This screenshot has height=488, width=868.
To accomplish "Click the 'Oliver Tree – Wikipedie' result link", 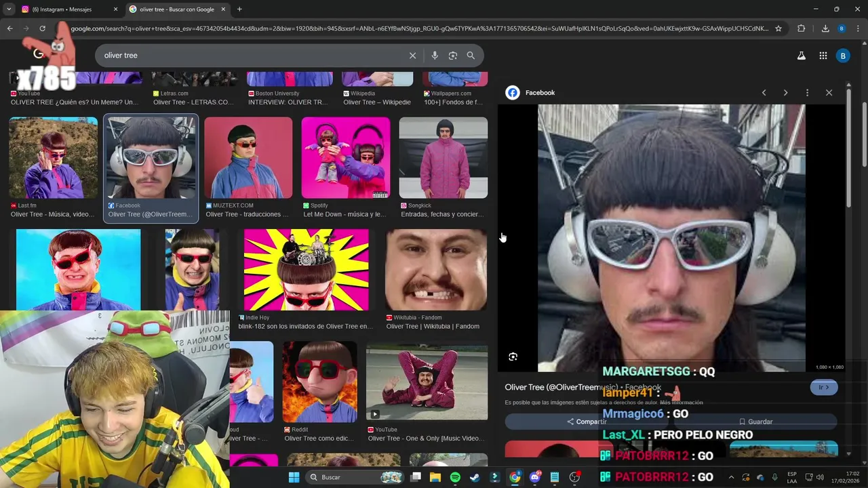I will [x=377, y=102].
